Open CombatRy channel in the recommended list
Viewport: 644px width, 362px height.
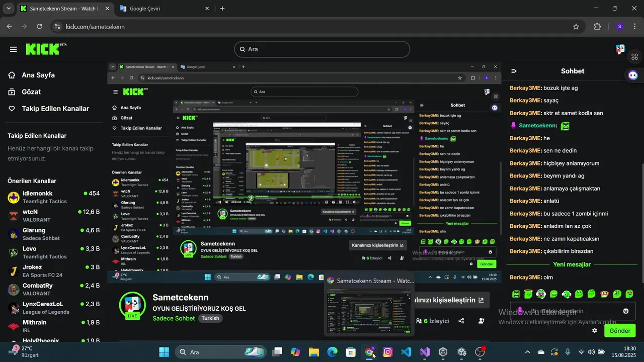click(53, 290)
